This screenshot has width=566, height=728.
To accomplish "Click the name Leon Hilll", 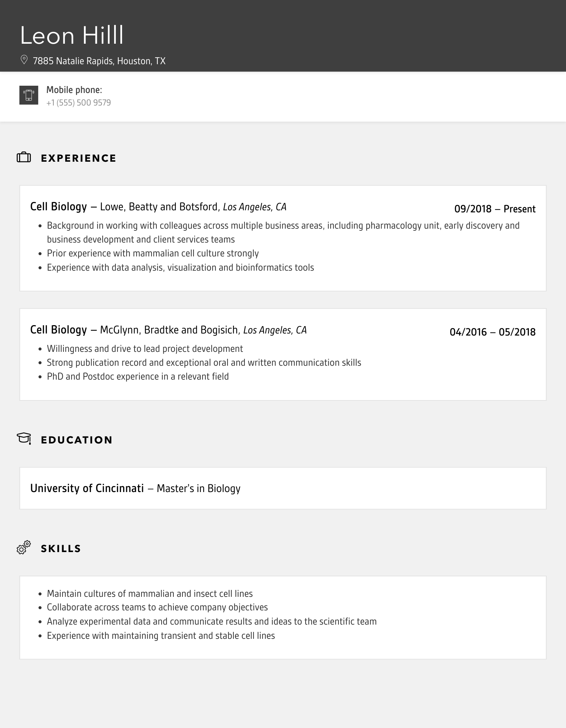I will point(72,35).
